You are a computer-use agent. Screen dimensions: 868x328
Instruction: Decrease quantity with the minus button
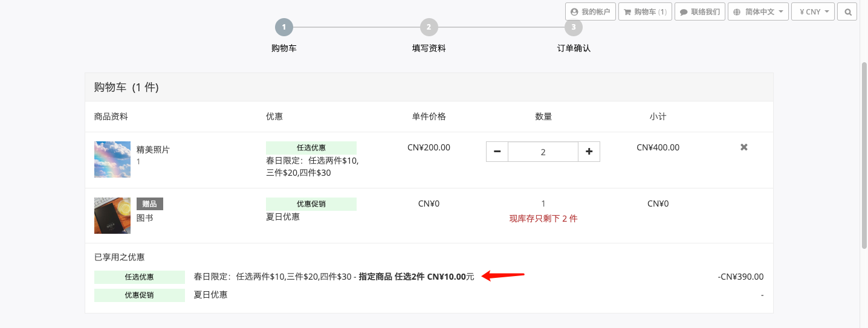click(497, 152)
